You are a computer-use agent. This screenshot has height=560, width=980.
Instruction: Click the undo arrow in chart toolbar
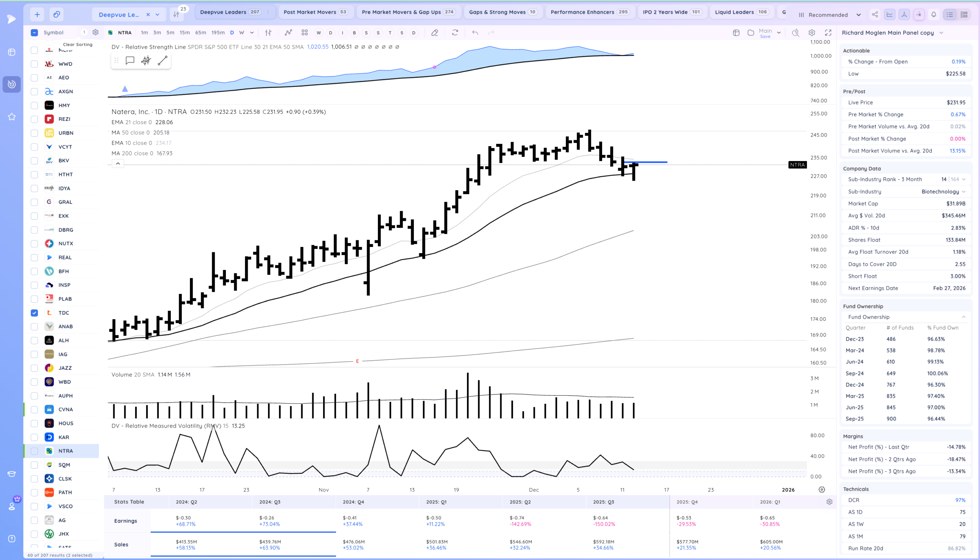475,33
